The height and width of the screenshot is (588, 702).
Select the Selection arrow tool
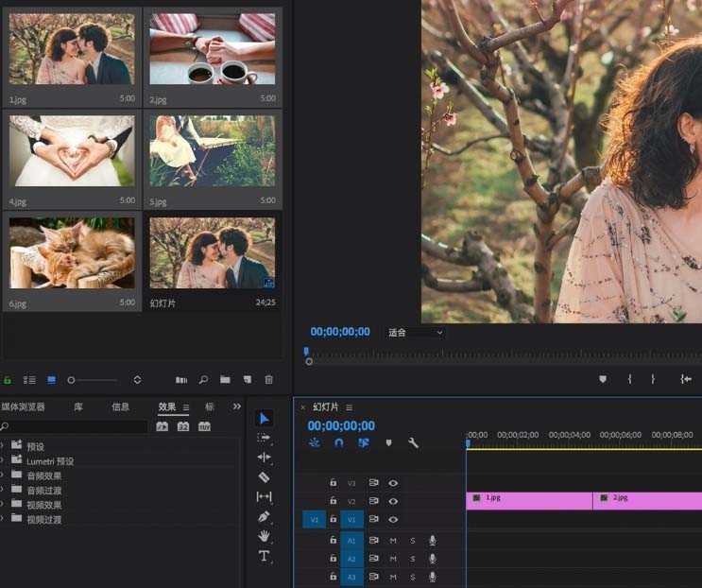coord(265,418)
